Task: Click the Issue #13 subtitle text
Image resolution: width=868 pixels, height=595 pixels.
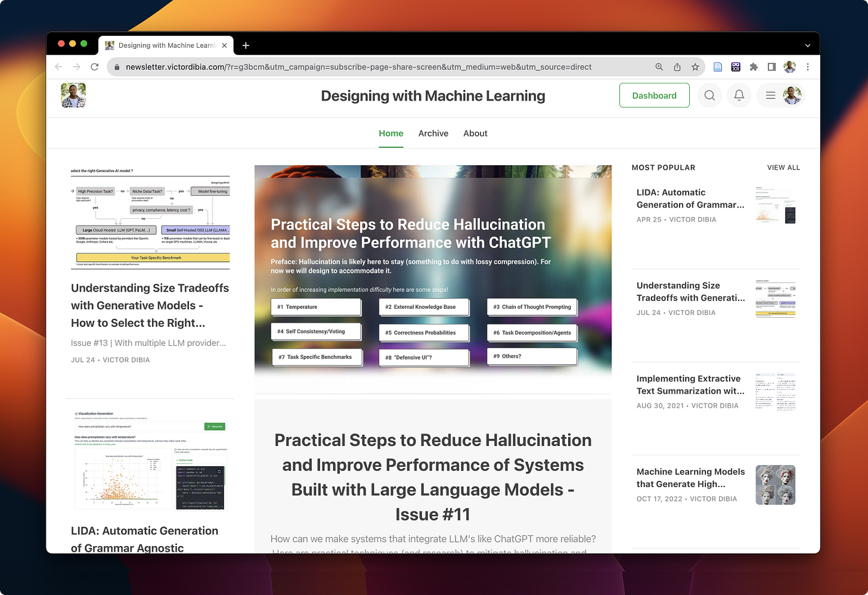Action: tap(148, 343)
